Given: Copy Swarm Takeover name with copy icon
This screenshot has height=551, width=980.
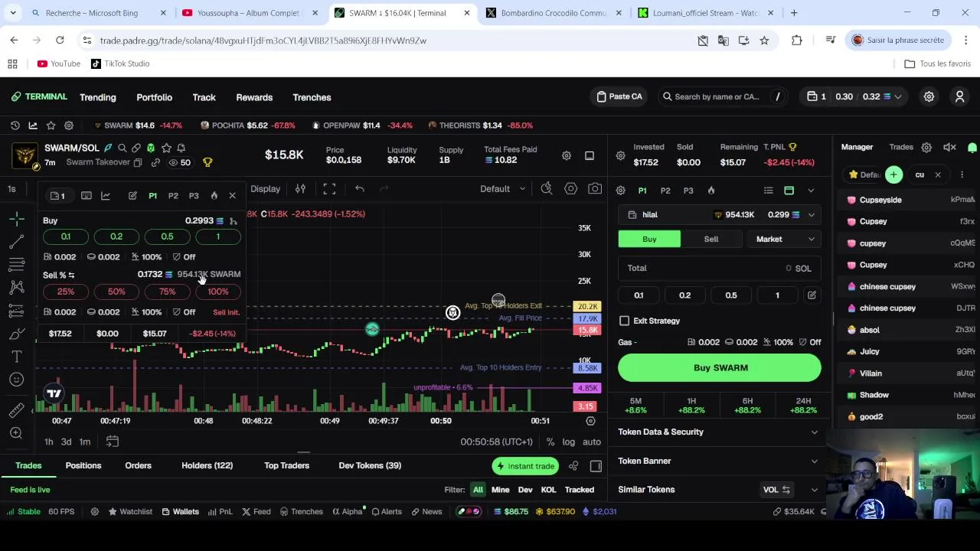Looking at the screenshot, I should pos(138,162).
